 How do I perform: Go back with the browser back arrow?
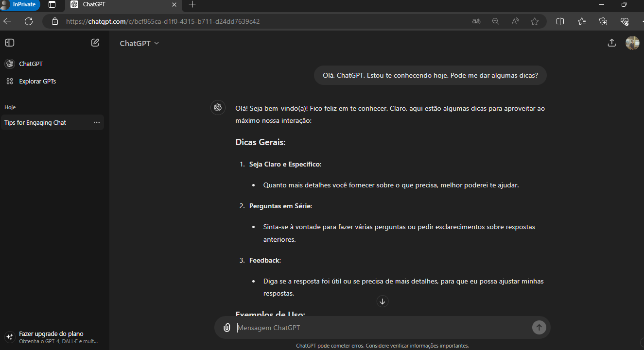tap(8, 21)
